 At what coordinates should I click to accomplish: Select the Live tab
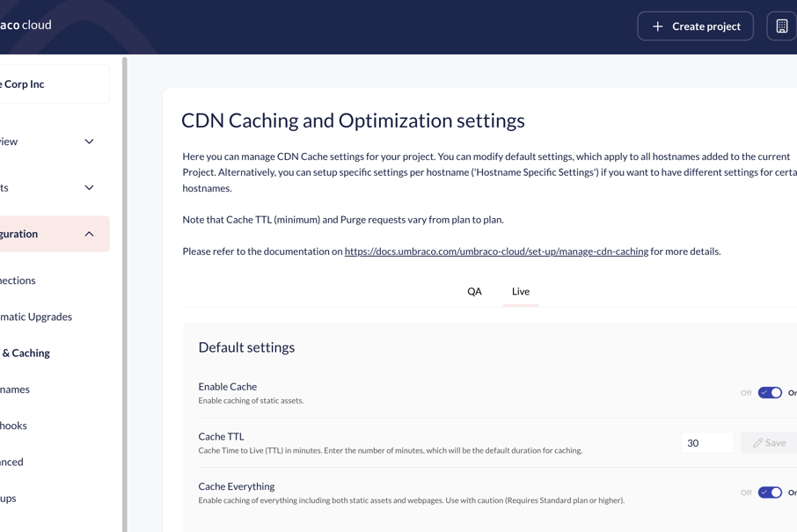[x=520, y=291]
